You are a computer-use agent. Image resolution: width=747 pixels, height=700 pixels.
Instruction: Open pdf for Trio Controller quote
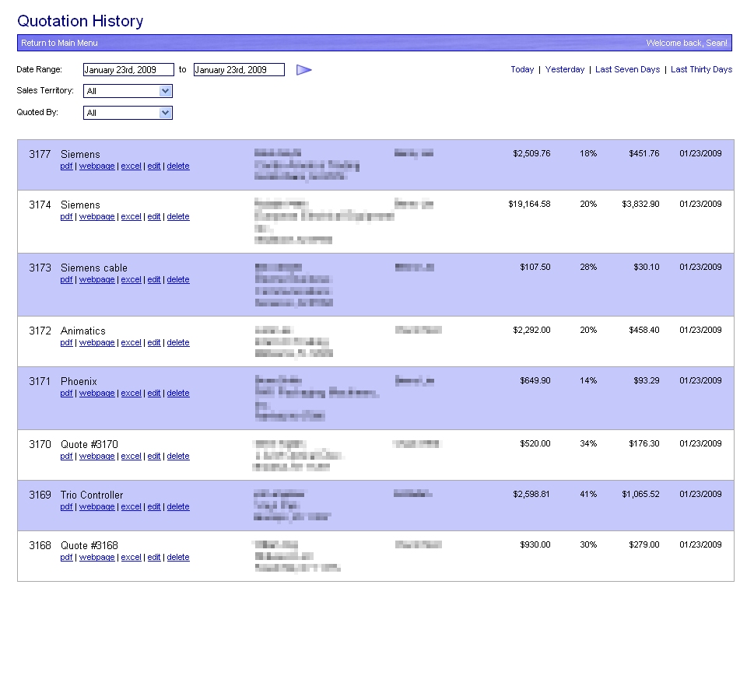click(66, 506)
